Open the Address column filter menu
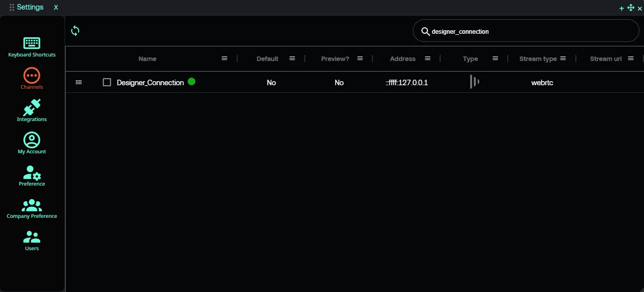 (x=427, y=59)
